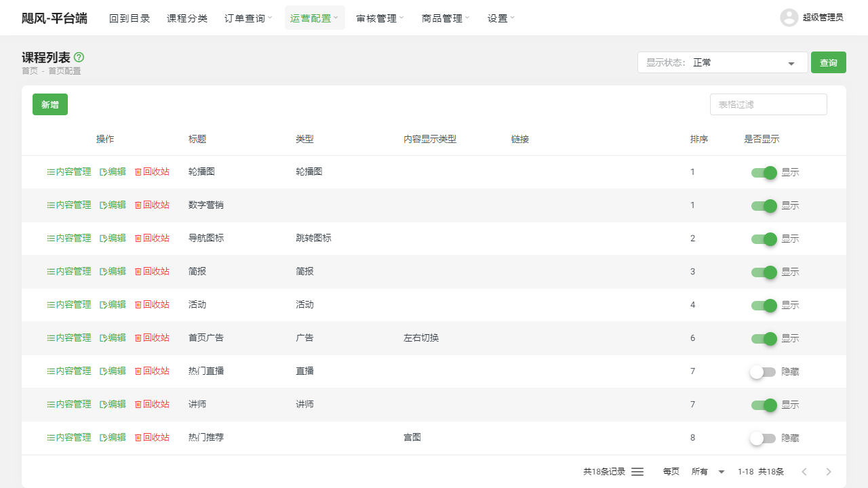Toggle display switch for 热门直播 row
This screenshot has height=488, width=868.
point(763,372)
